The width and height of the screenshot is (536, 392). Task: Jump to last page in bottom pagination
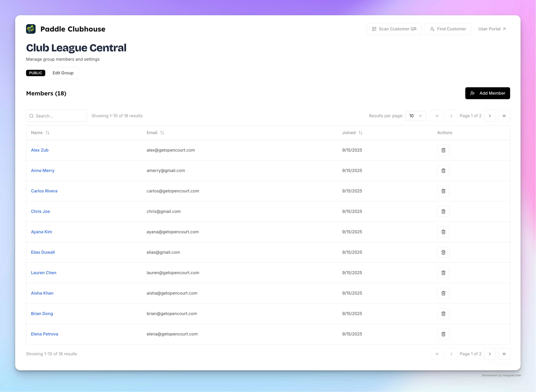click(504, 354)
